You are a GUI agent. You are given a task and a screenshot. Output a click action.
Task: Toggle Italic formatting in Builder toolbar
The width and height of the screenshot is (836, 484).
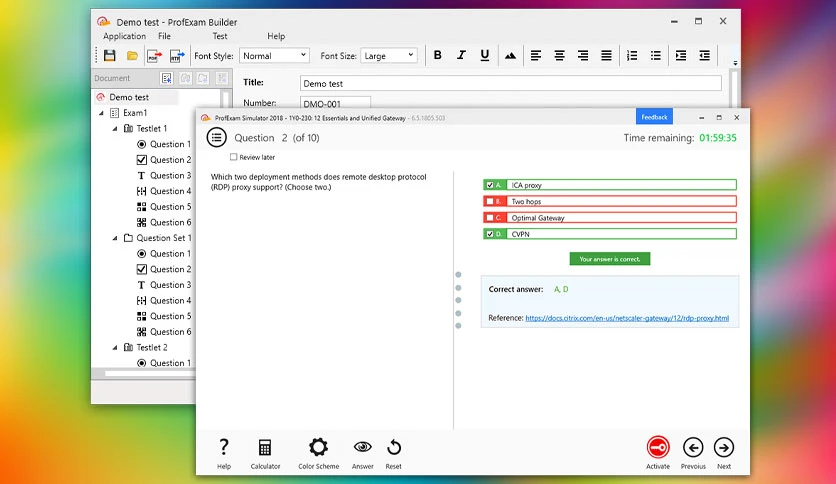point(461,55)
